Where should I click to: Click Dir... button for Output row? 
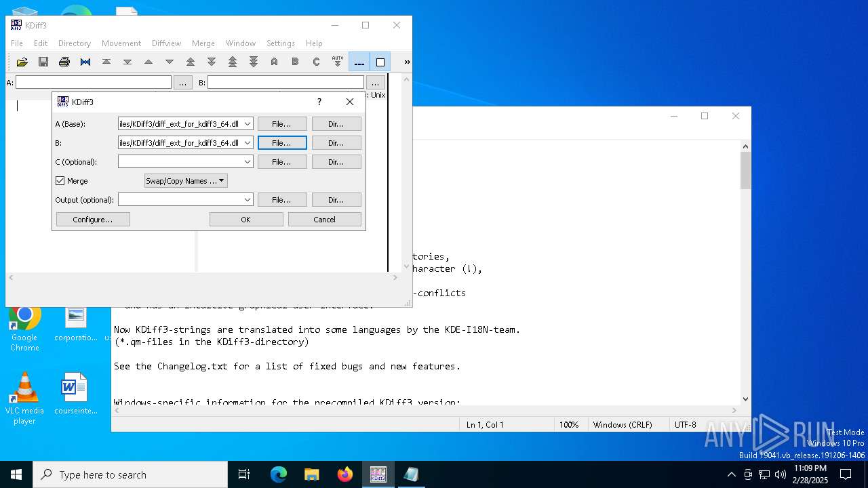click(336, 200)
